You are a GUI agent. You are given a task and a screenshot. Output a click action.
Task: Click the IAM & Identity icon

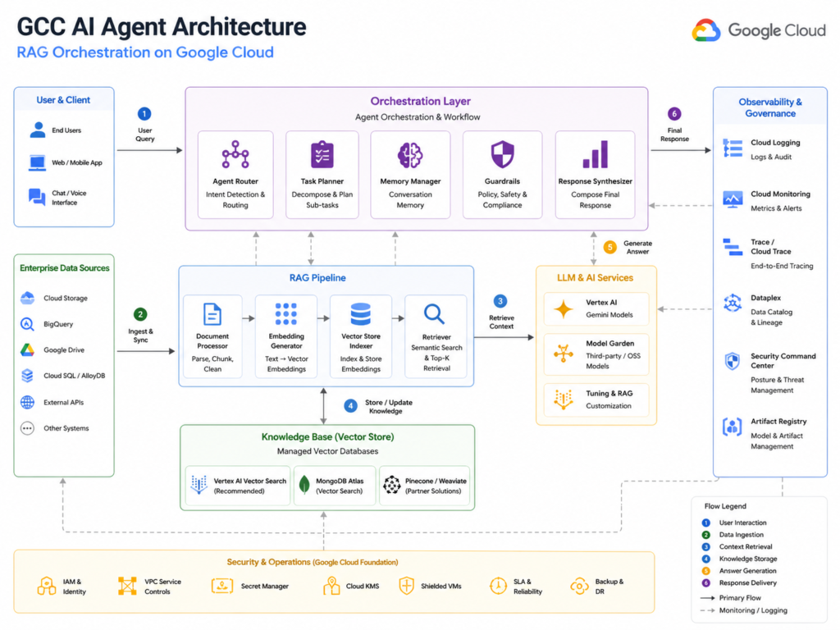coord(47,586)
